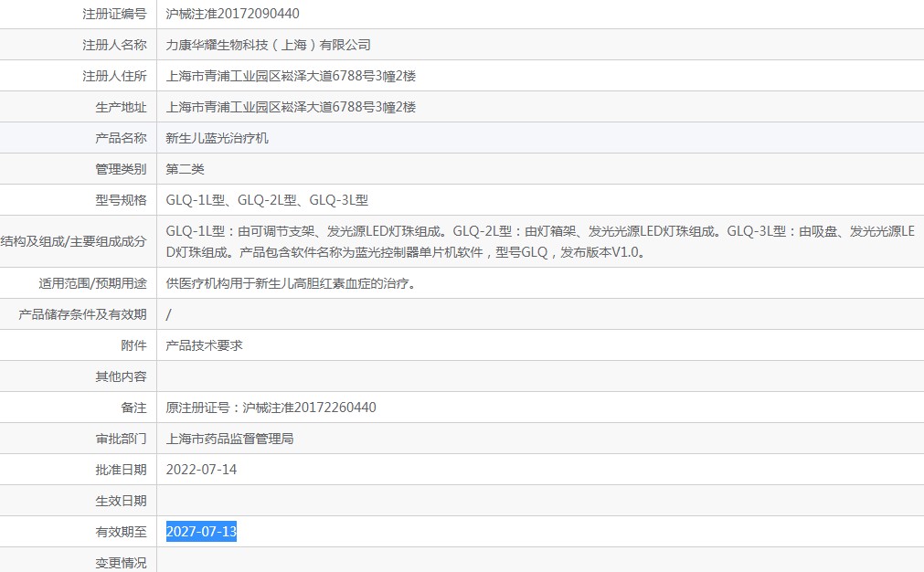Click intended use text 供医疗机构用于新生儿高胆红素血症的治疗

(292, 283)
